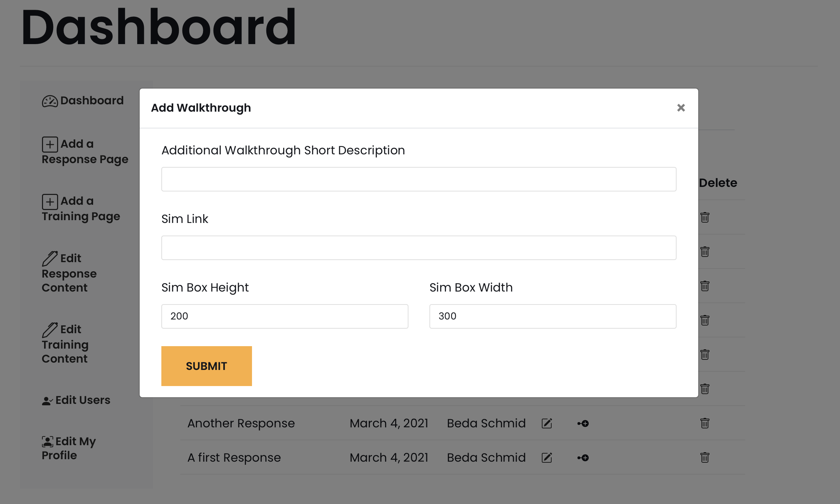Image resolution: width=840 pixels, height=504 pixels.
Task: Open Edit Training Content
Action: click(x=65, y=344)
